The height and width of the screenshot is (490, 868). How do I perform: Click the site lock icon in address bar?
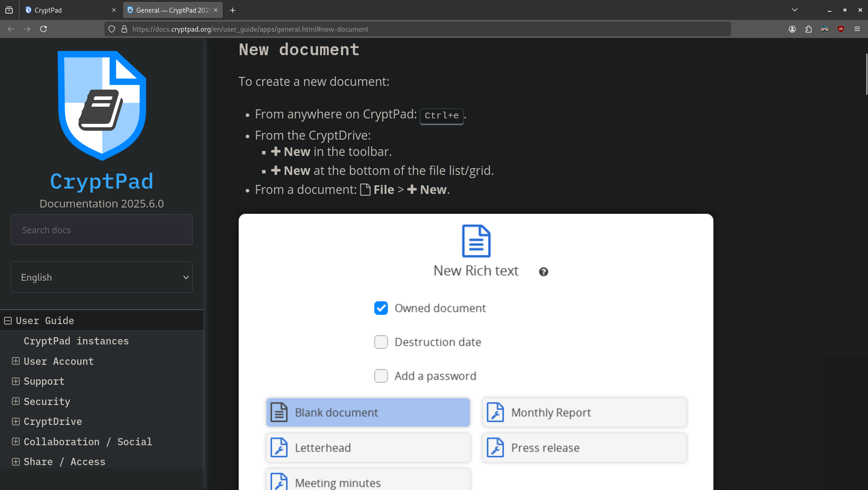124,29
